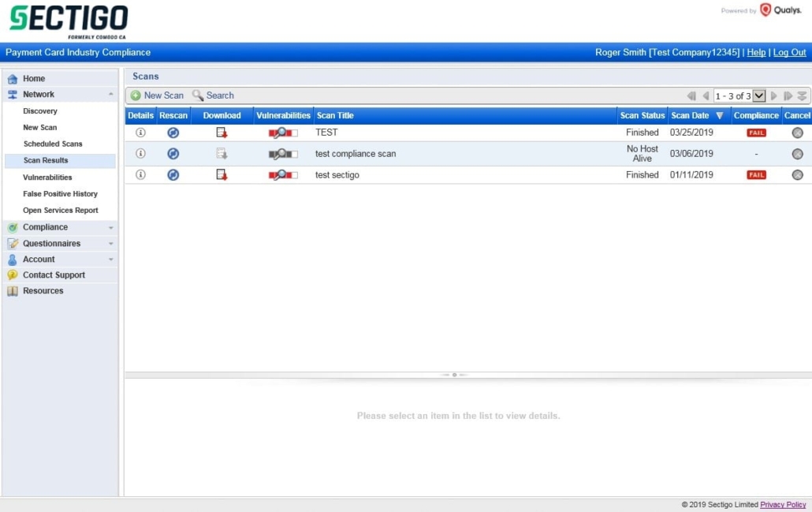
Task: Sort by Scan Status column header
Action: tap(643, 115)
